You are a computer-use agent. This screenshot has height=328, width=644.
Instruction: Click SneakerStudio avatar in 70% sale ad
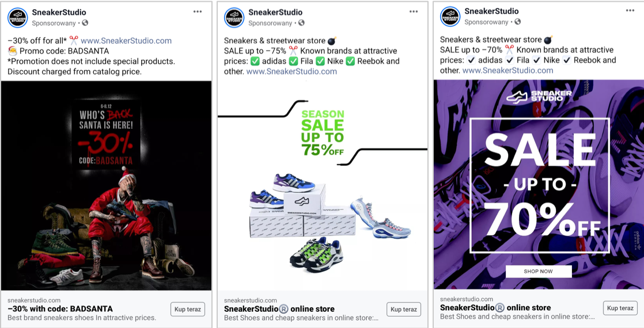(x=450, y=17)
